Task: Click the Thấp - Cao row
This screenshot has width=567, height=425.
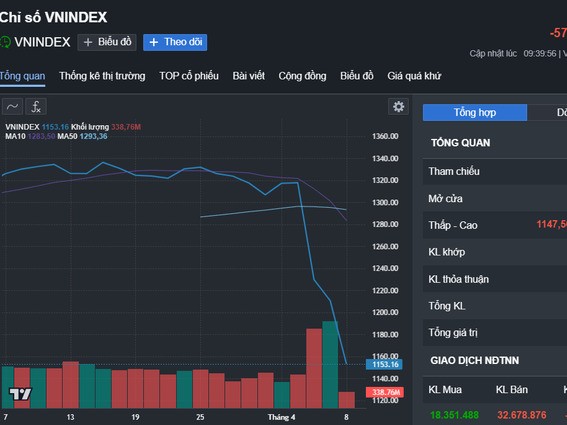Action: [495, 225]
